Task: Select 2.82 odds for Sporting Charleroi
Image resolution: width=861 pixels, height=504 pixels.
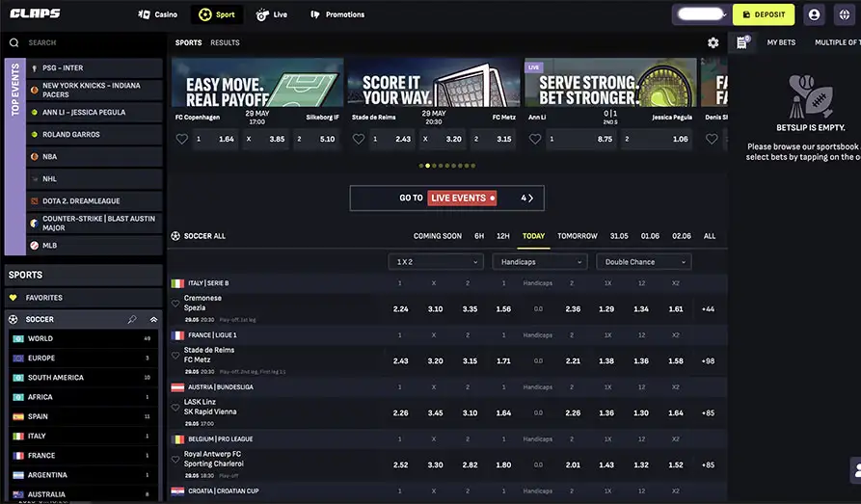Action: tap(471, 465)
